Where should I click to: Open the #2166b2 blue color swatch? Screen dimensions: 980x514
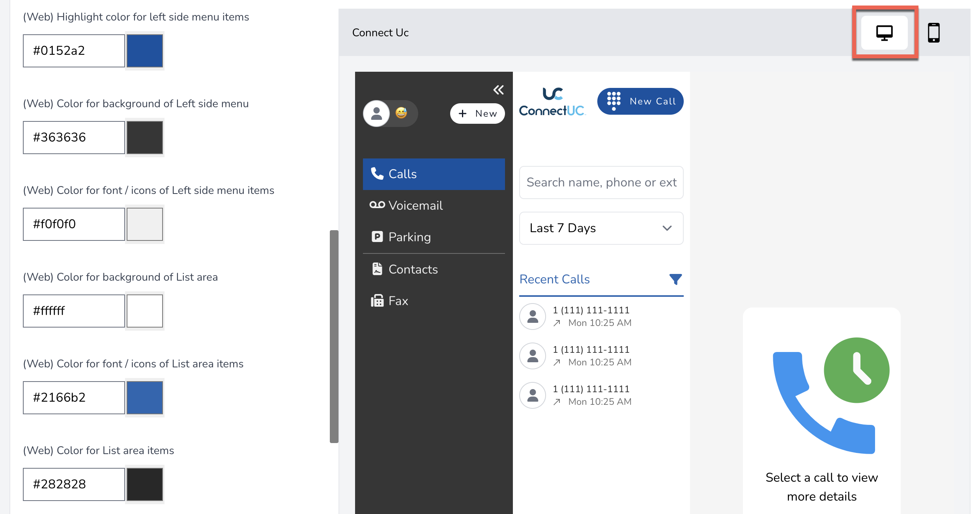point(145,398)
